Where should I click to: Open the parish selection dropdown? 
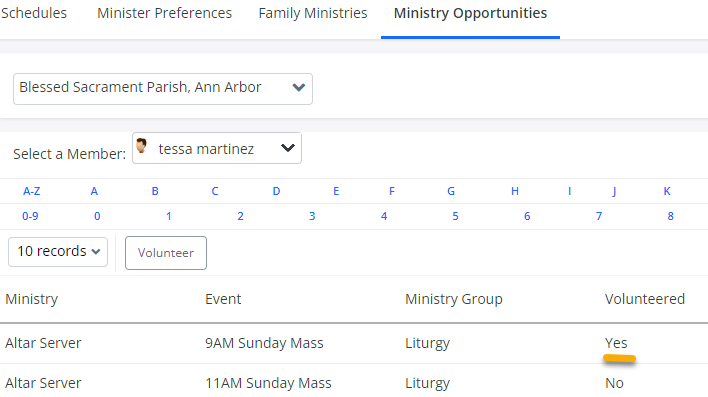[163, 89]
